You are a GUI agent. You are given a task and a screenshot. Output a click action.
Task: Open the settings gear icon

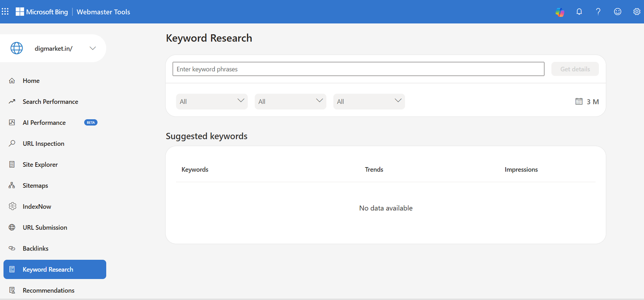[637, 12]
